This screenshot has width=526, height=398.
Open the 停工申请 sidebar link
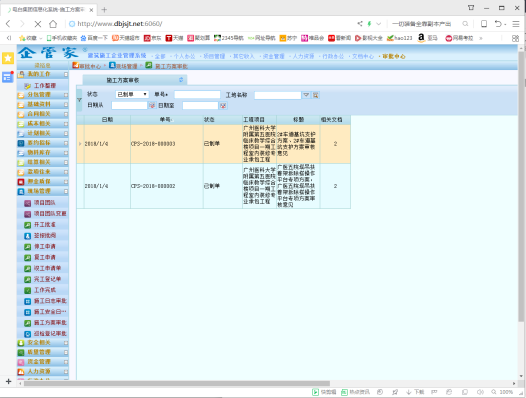coord(45,247)
